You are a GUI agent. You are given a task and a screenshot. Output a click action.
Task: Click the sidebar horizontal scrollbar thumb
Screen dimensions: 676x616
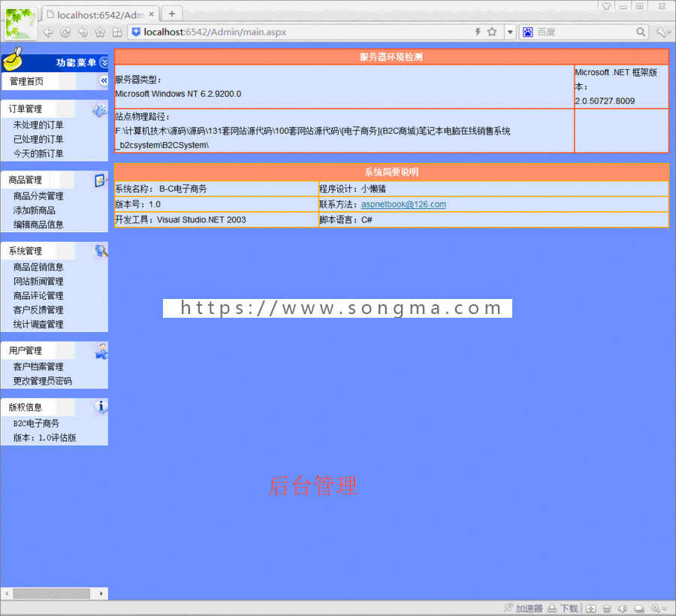(51, 593)
